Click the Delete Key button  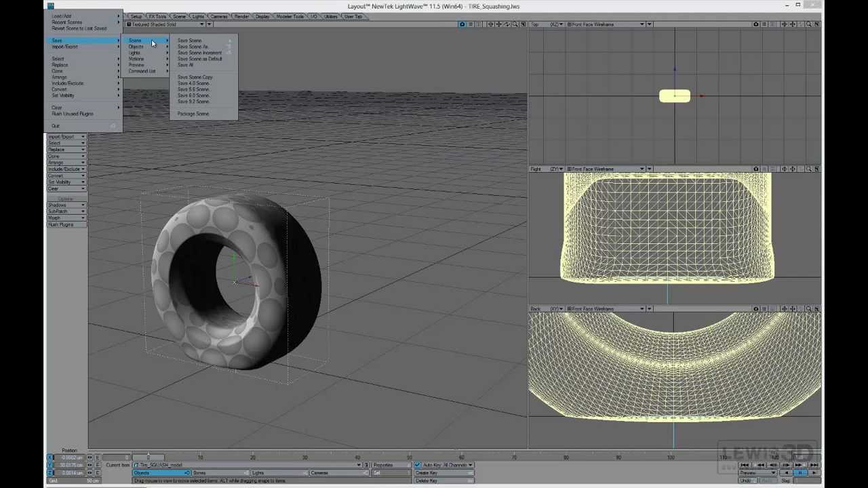(443, 480)
